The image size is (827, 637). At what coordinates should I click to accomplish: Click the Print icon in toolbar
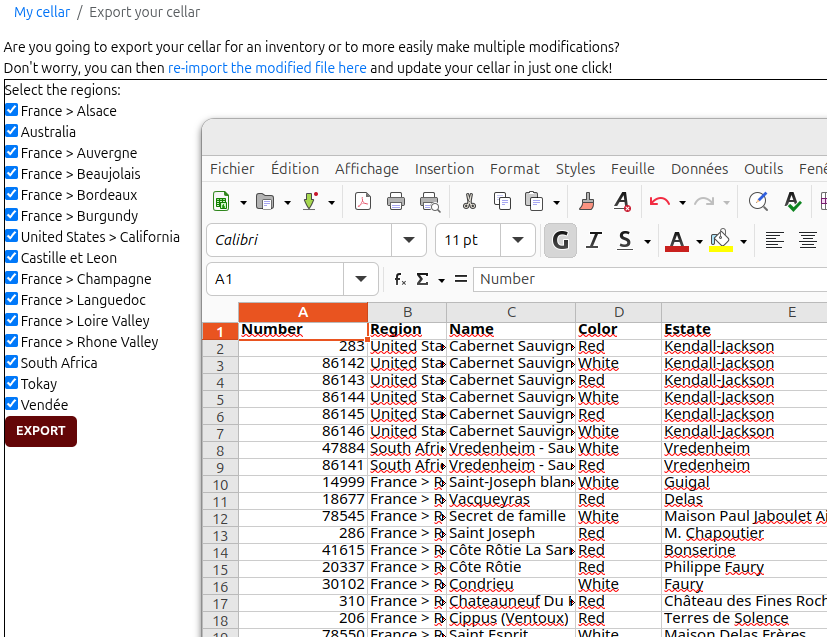pyautogui.click(x=396, y=202)
